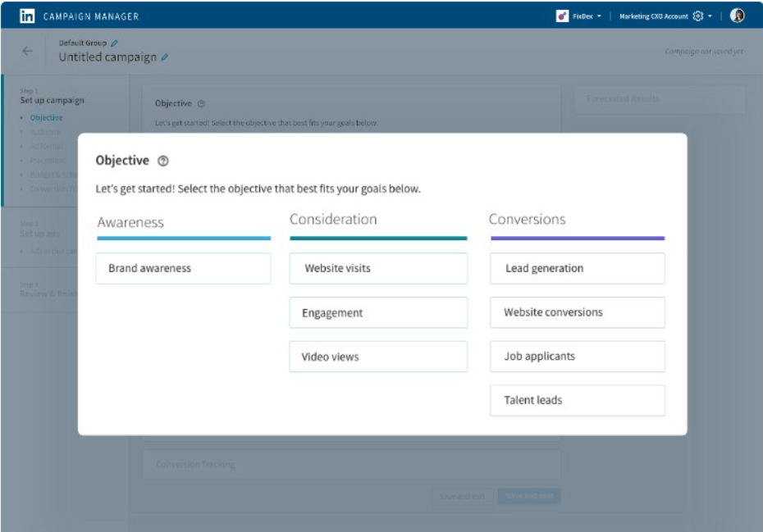
Task: Click the Marketing CXO Account label
Action: [x=654, y=16]
